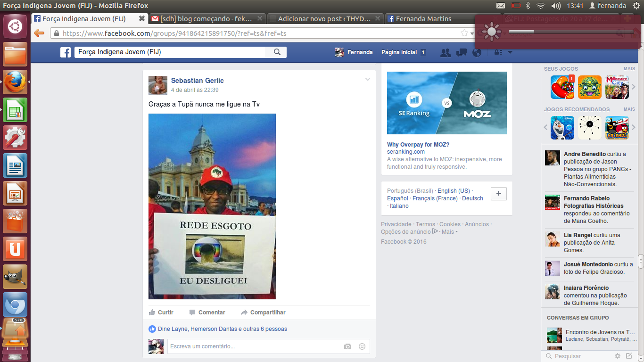The height and width of the screenshot is (362, 644).
Task: Bookmark this page with the star icon
Action: coord(464,33)
